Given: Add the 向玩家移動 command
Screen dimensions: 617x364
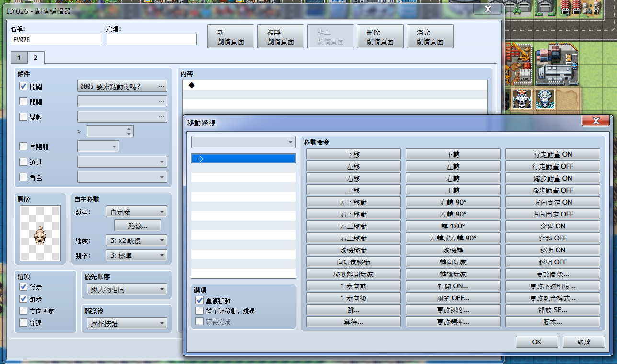Looking at the screenshot, I should (354, 262).
